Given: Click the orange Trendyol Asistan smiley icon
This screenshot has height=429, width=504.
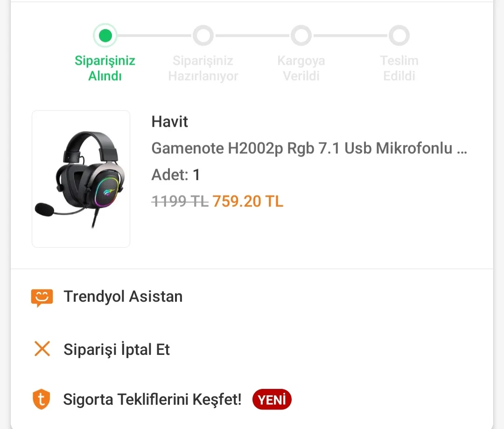Looking at the screenshot, I should 42,297.
